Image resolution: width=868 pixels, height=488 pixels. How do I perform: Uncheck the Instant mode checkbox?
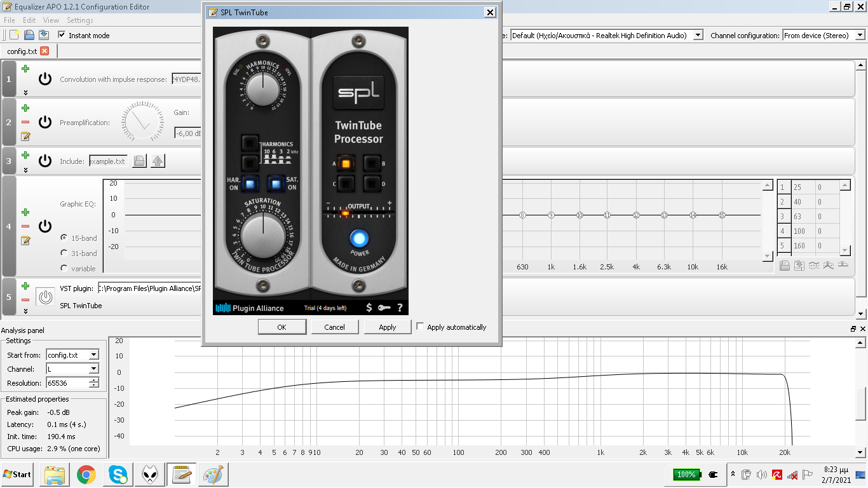[62, 35]
